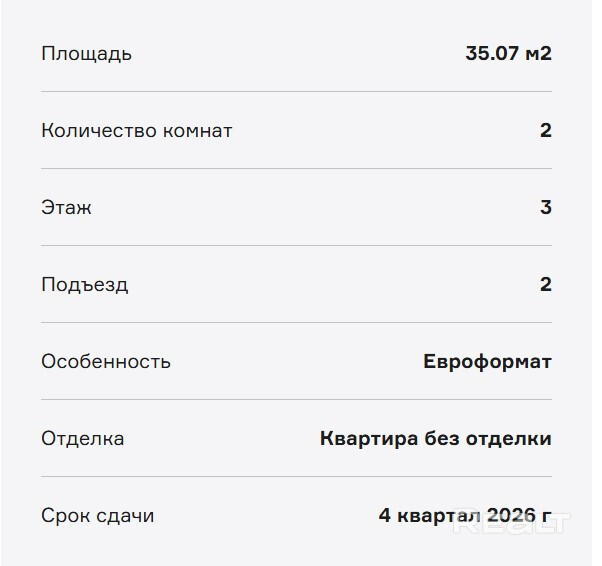602x566 pixels.
Task: Click the divider line under Количество комнат
Action: click(296, 169)
